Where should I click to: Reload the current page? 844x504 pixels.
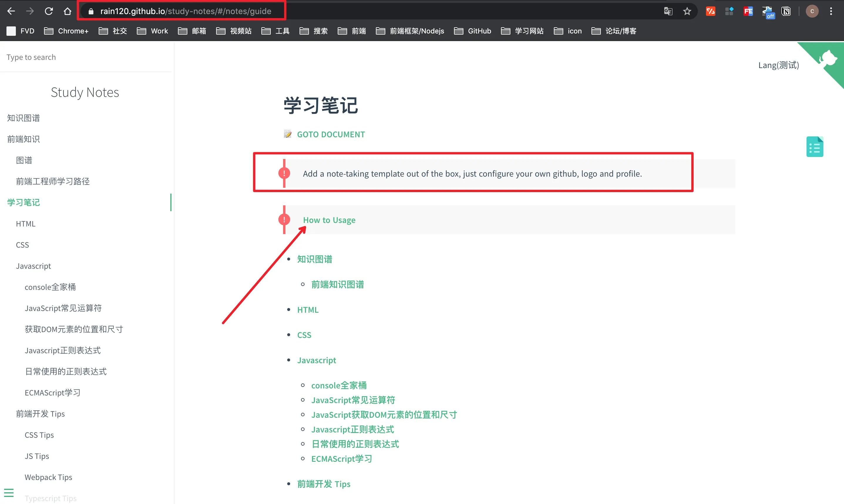click(49, 11)
